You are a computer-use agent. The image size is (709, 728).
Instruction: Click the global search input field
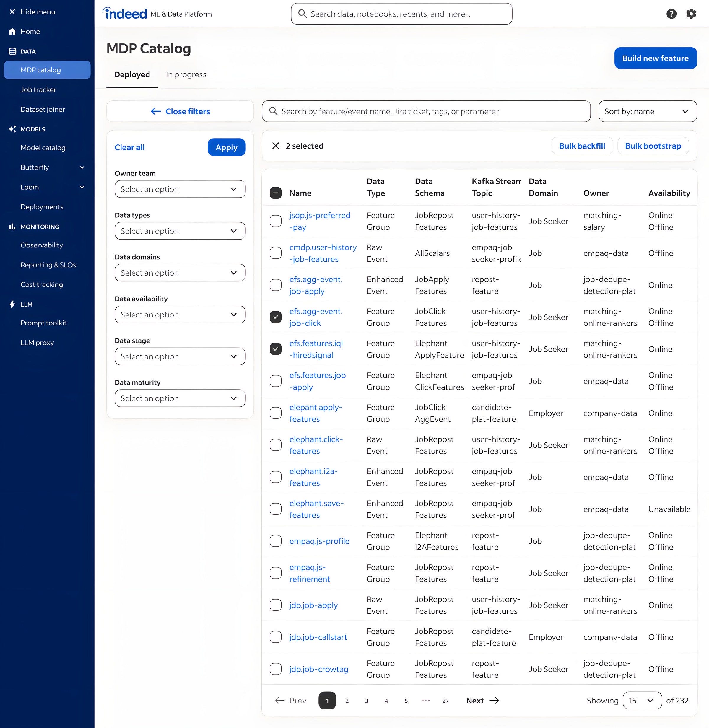pyautogui.click(x=401, y=14)
